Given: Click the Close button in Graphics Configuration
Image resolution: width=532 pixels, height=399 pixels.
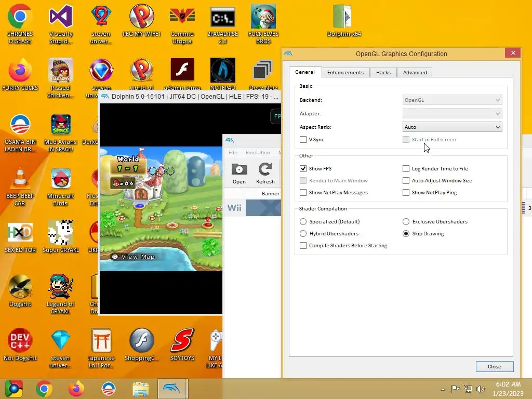Looking at the screenshot, I should pos(495,366).
